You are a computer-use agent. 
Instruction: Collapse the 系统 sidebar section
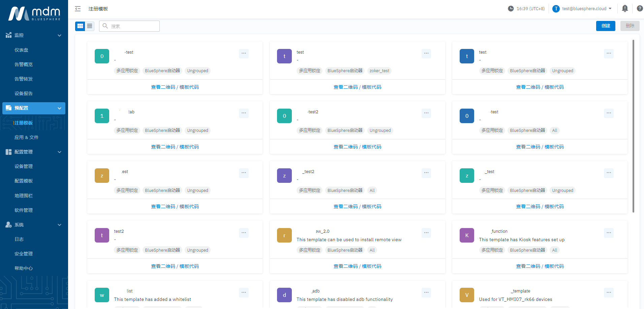[59, 225]
